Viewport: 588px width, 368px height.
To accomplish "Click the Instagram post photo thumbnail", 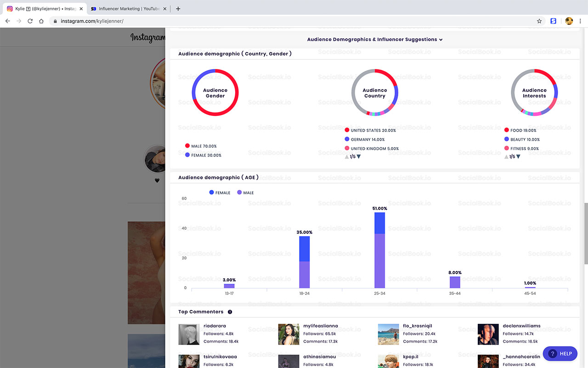I will click(147, 273).
